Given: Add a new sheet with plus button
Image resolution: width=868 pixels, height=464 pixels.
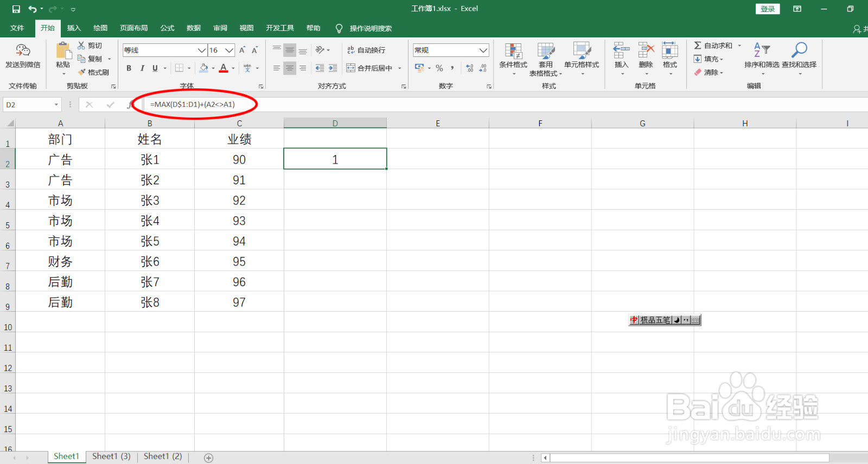Looking at the screenshot, I should pyautogui.click(x=208, y=457).
